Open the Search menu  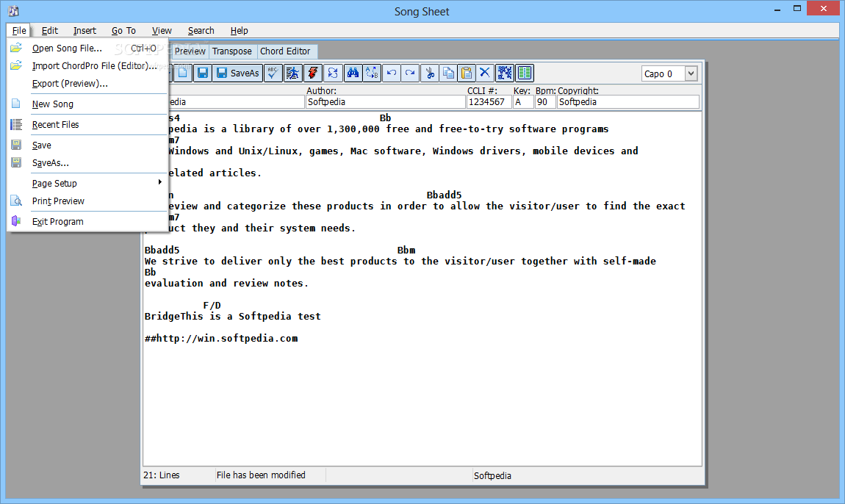(x=201, y=31)
